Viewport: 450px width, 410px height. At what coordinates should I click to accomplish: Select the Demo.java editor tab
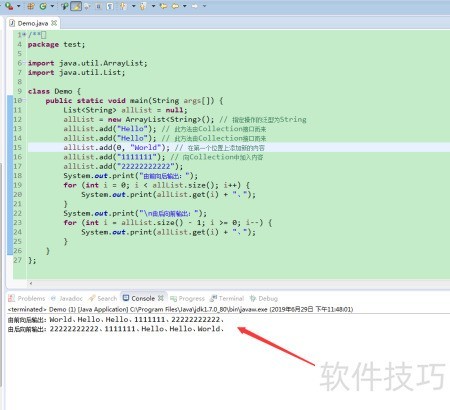click(33, 23)
